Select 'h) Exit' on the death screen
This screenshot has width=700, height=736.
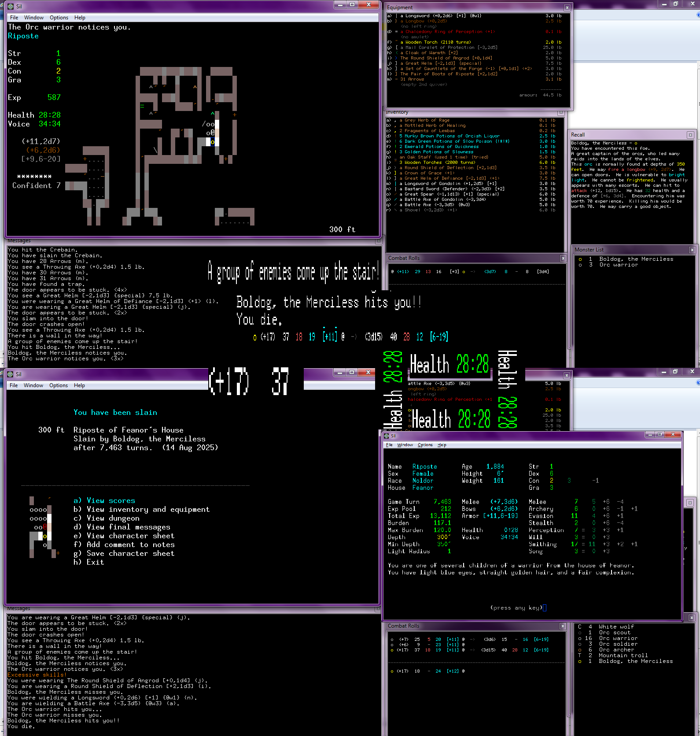(89, 562)
